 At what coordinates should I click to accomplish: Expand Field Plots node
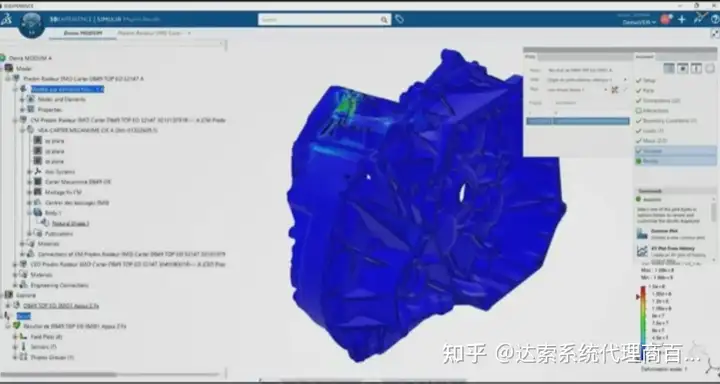click(15, 337)
